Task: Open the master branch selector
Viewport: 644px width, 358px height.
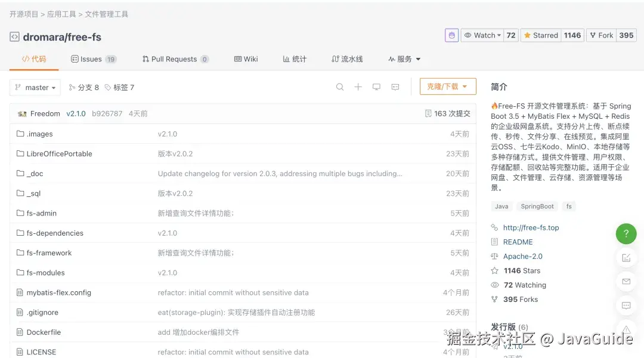Action: tap(35, 87)
